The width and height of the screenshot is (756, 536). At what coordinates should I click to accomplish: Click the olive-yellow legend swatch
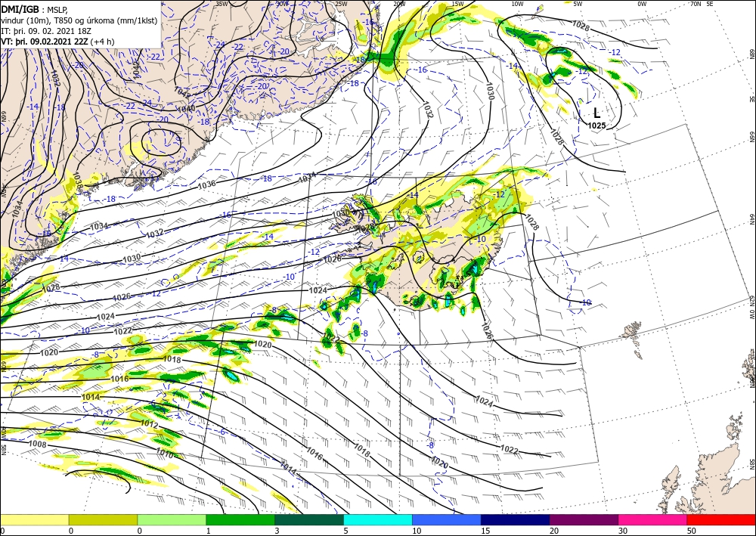103,519
